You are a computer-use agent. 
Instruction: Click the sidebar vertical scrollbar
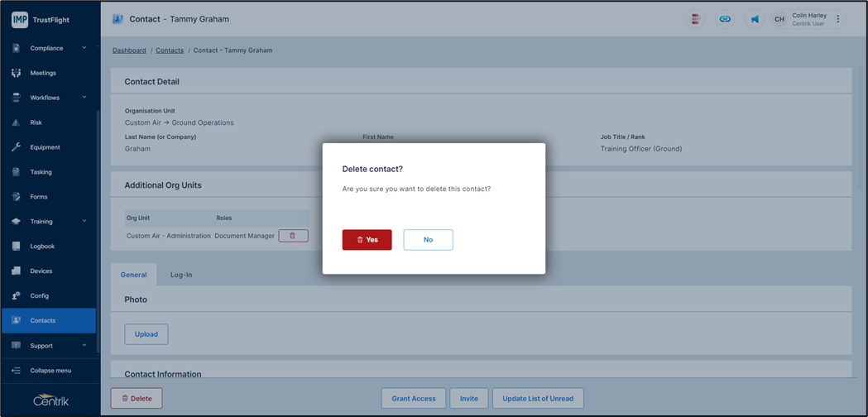[x=98, y=232]
